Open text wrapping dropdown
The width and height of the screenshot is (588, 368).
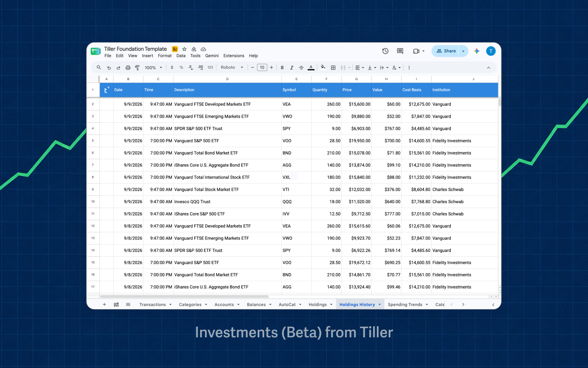384,67
